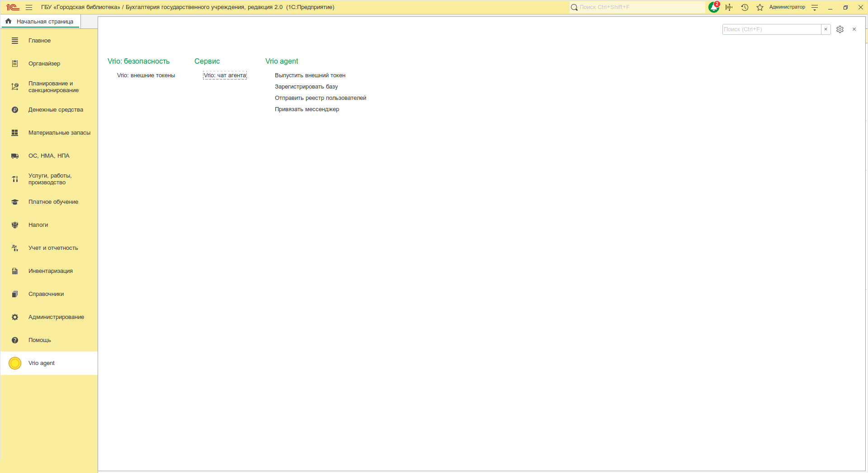Screen dimensions: 868x473
Task: Open Планирование и санкционирование section
Action: 49,87
